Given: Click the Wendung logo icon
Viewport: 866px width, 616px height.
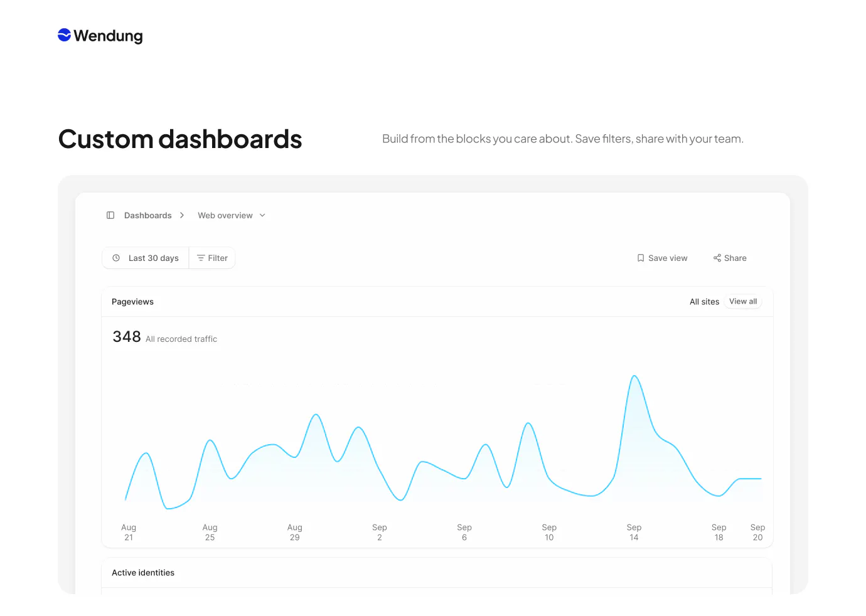Looking at the screenshot, I should 64,35.
